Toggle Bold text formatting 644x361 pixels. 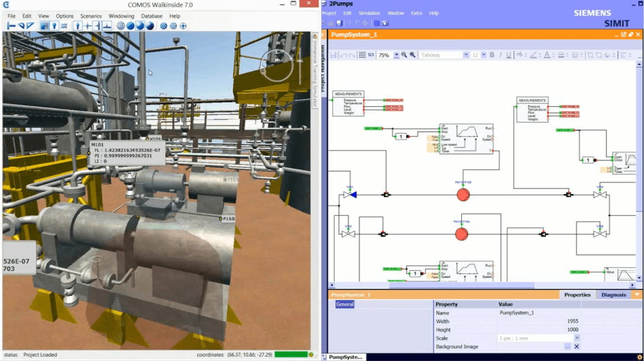click(492, 56)
